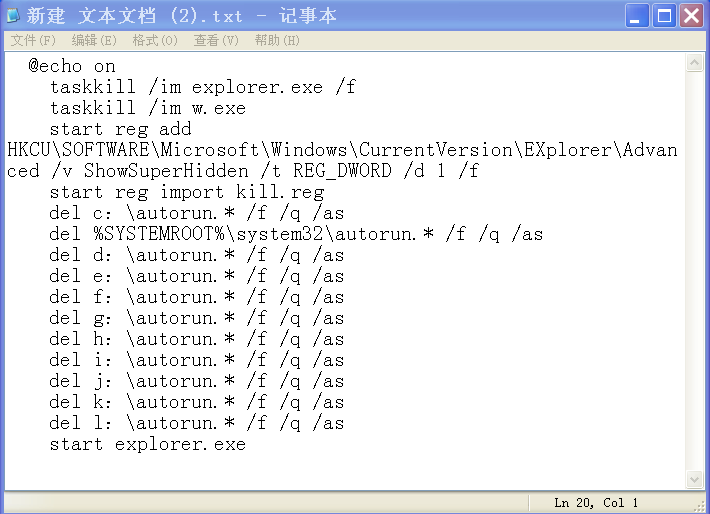Click the "start reg import kill.reg" line
The width and height of the screenshot is (710, 514).
(186, 192)
